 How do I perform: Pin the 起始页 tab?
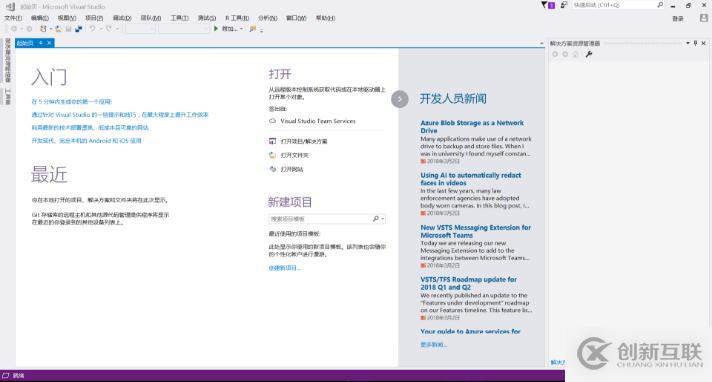tap(40, 43)
